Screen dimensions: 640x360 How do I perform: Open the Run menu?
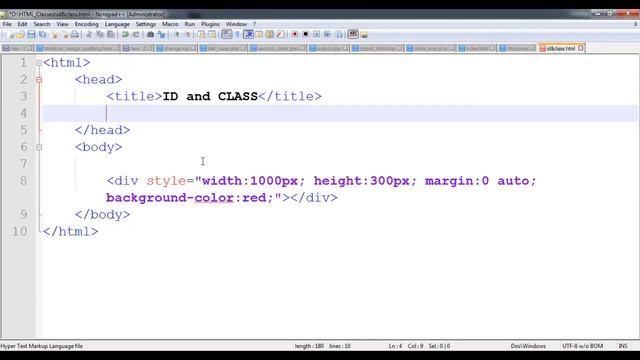[189, 24]
